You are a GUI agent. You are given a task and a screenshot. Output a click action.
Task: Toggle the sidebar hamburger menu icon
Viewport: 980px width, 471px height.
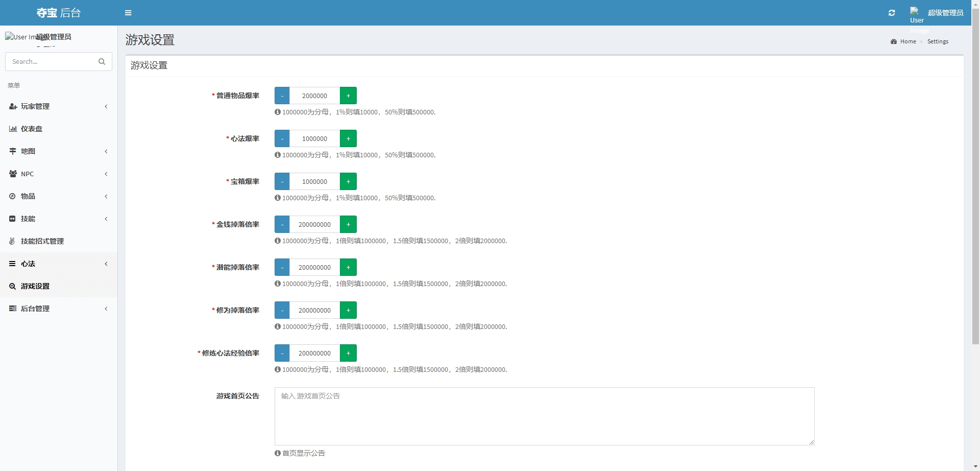(128, 13)
